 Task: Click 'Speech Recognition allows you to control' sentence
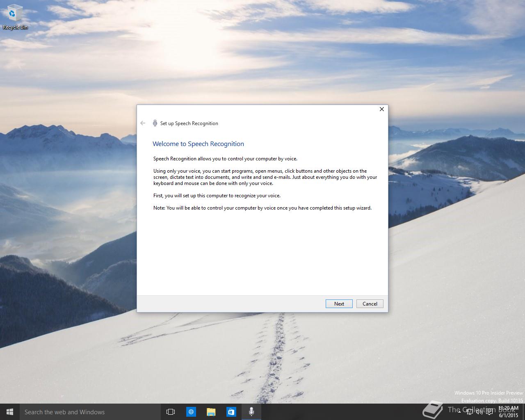225,159
